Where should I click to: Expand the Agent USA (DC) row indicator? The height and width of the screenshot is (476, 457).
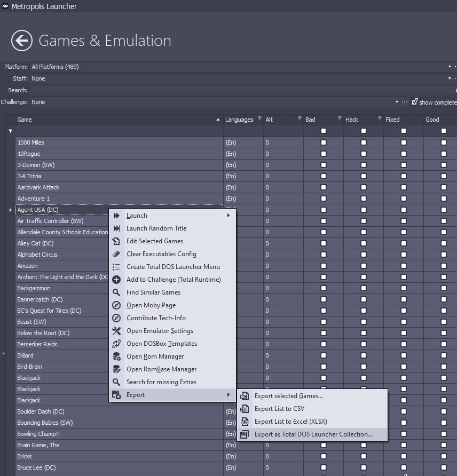pos(10,210)
